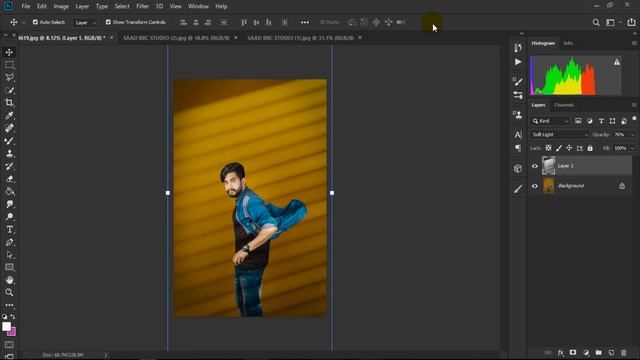Click the edit toolbar ellipsis in toolbox
Image resolution: width=640 pixels, height=360 pixels.
pyautogui.click(x=9, y=305)
